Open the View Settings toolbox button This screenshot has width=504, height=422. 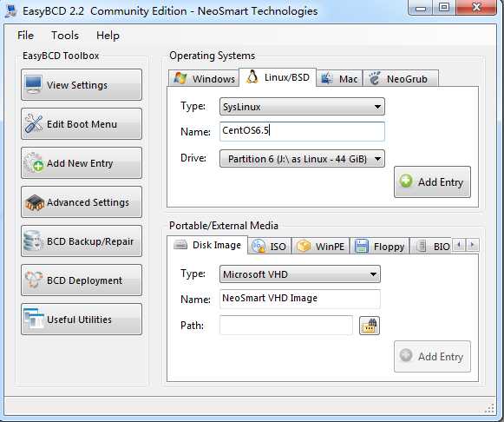coord(82,84)
